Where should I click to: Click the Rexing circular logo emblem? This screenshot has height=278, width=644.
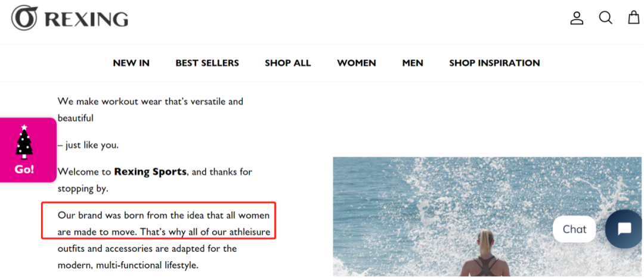[24, 18]
